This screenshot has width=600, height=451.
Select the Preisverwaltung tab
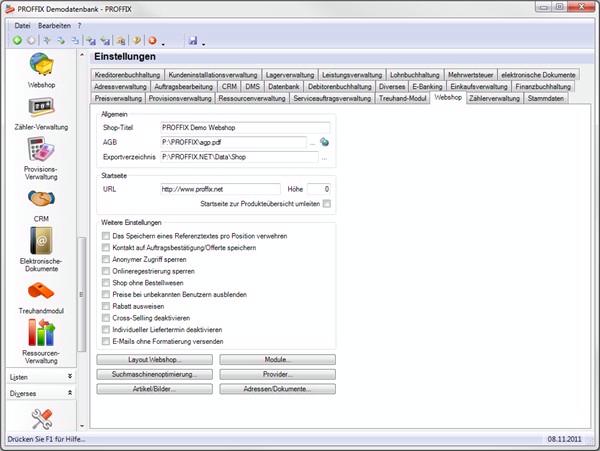point(118,98)
